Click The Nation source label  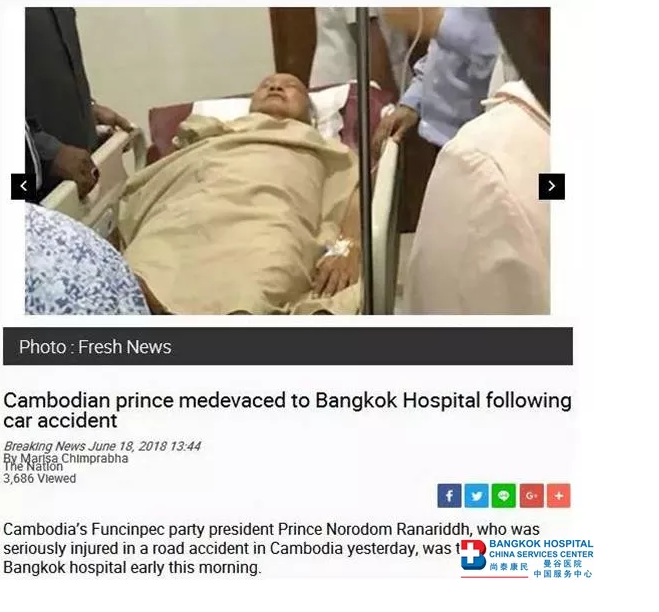coord(33,467)
